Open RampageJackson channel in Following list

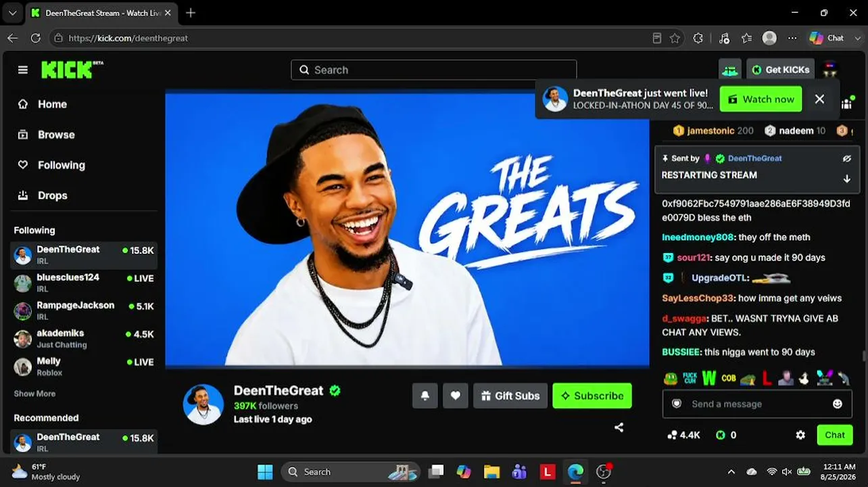(85, 310)
